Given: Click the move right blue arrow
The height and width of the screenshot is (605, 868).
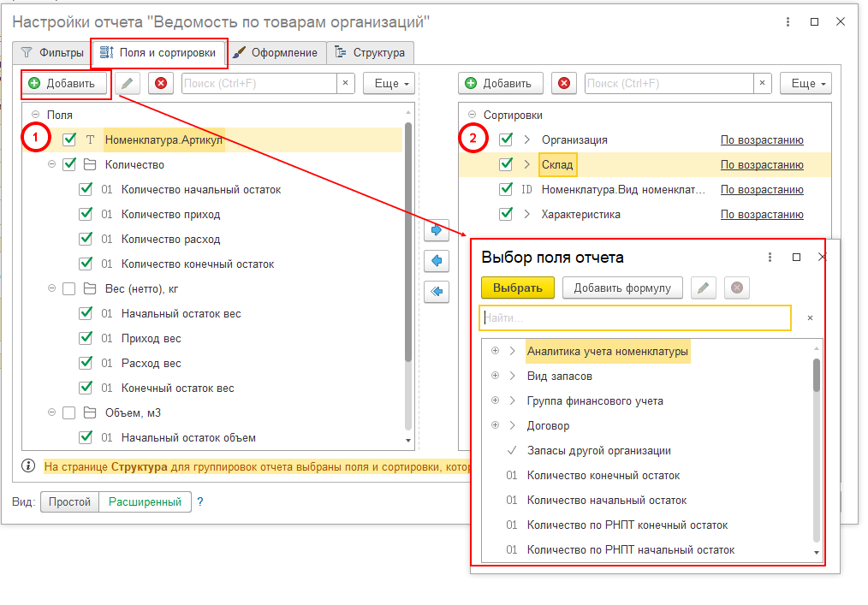Looking at the screenshot, I should 437,229.
